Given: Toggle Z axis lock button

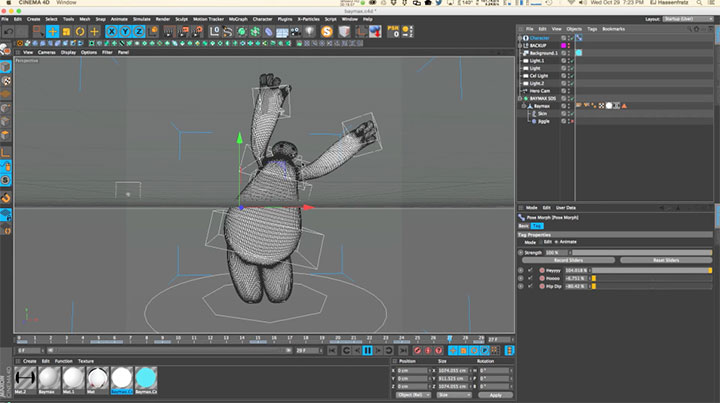Looking at the screenshot, I should coord(139,32).
